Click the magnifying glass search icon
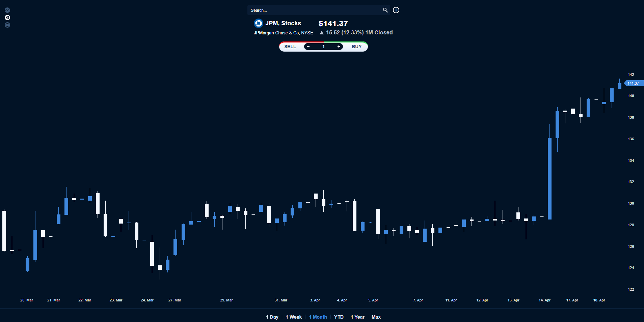644x322 pixels. (x=385, y=10)
